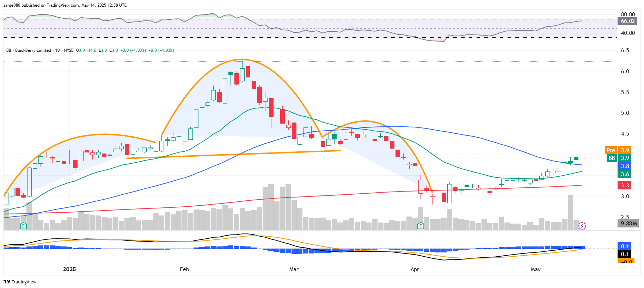Click the red 3.3 moving average label
The width and height of the screenshot is (644, 288).
(625, 186)
